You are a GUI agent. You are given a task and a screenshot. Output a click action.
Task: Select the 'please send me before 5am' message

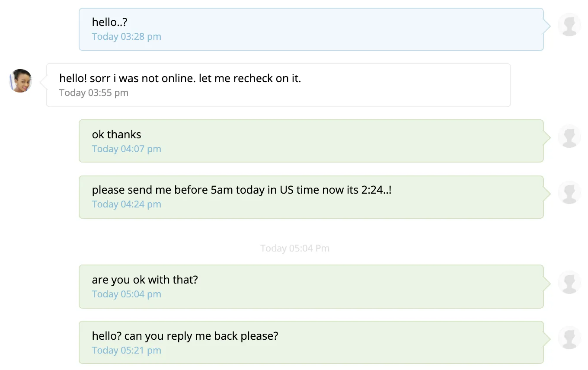tap(242, 190)
